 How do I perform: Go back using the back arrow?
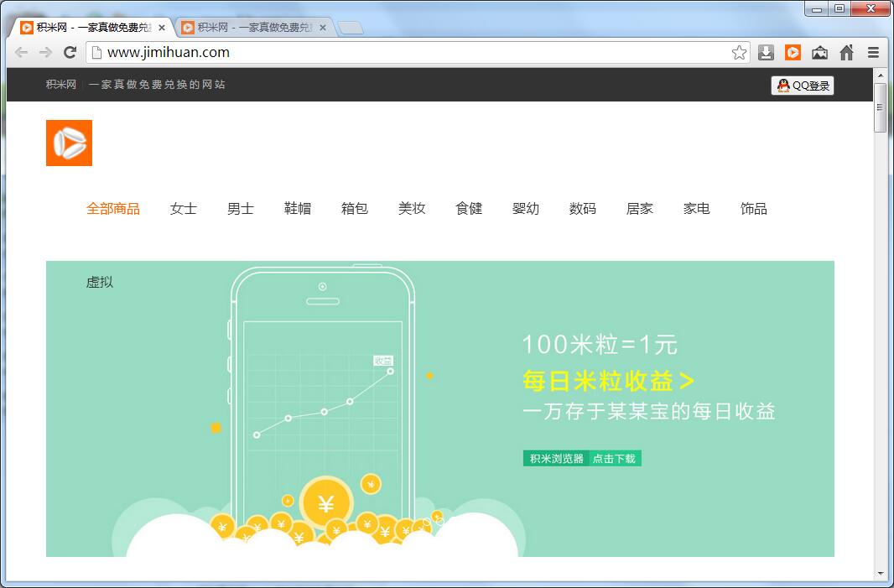click(x=22, y=53)
